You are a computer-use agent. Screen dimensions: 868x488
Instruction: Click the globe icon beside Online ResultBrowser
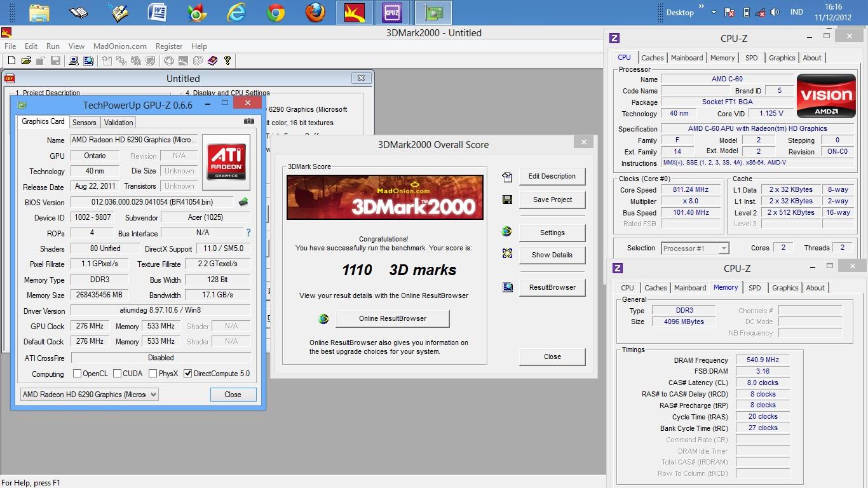(323, 318)
